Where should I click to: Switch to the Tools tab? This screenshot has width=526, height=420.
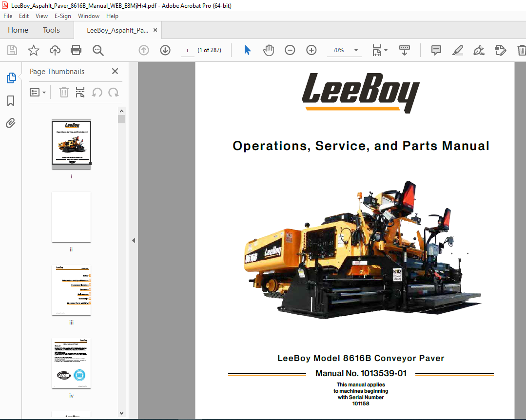coord(51,30)
